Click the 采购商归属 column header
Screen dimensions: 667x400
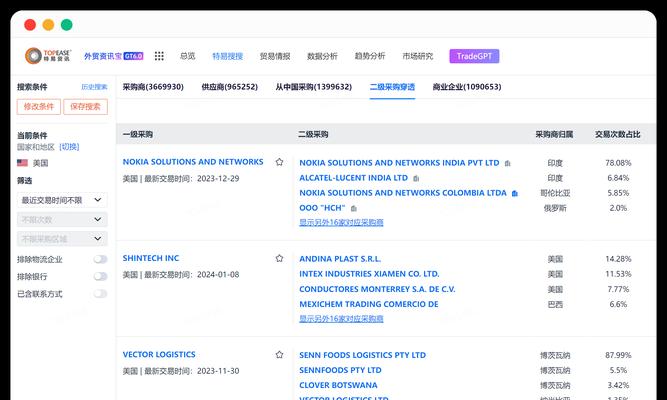(x=554, y=134)
